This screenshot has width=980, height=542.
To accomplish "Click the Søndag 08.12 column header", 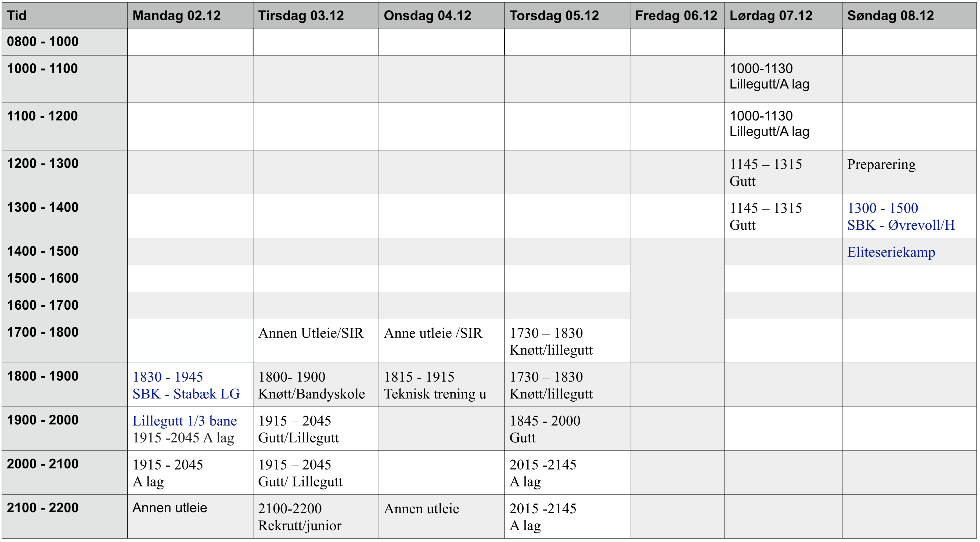I will 890,16.
